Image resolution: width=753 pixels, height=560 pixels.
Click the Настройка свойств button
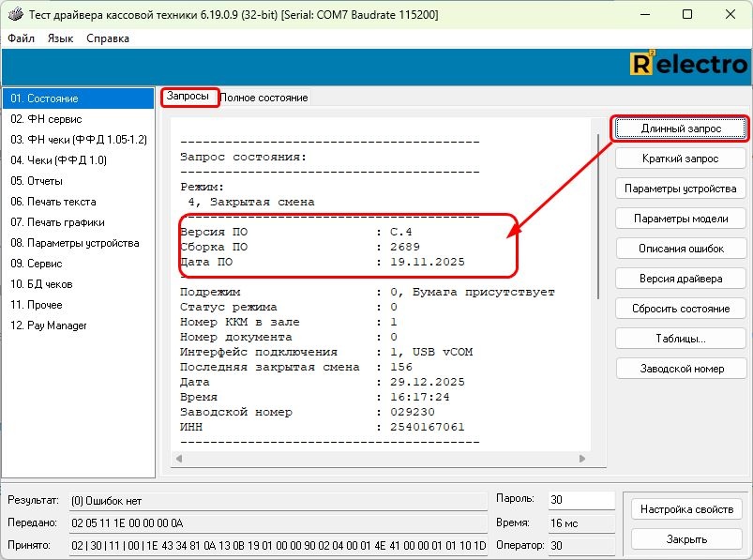coord(686,509)
